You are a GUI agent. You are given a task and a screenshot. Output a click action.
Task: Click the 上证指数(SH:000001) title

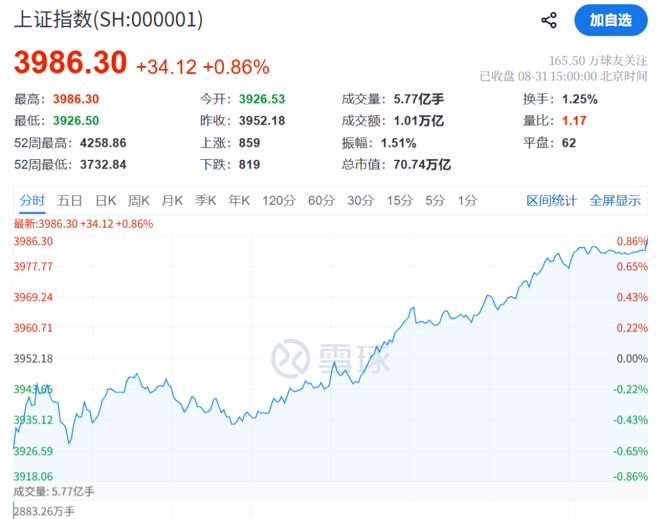(x=108, y=20)
